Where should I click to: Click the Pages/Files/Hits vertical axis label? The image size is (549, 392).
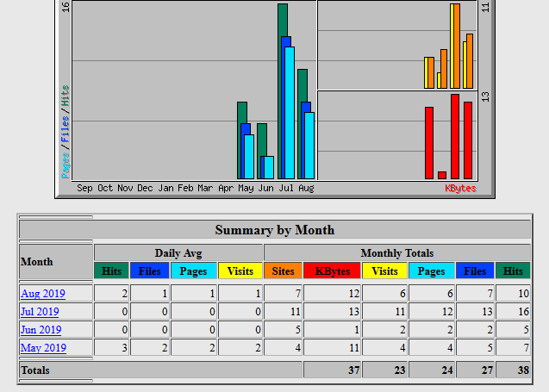coord(66,129)
